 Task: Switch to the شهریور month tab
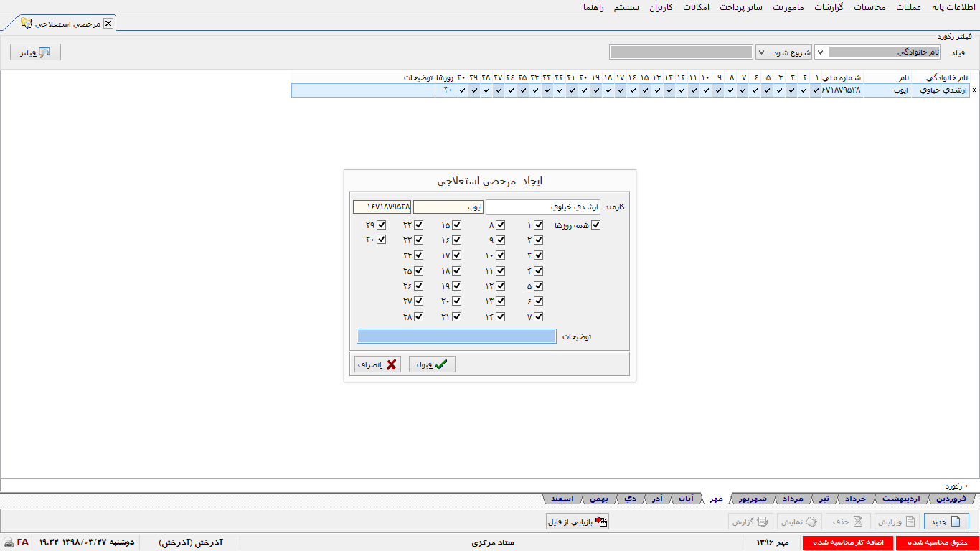[x=754, y=499]
